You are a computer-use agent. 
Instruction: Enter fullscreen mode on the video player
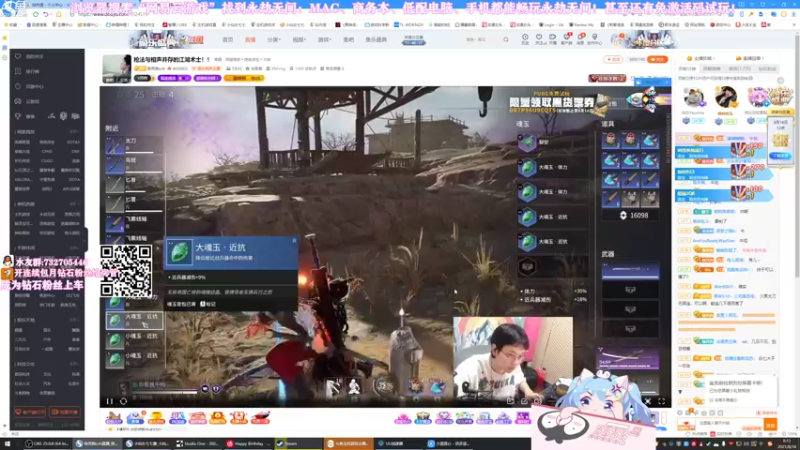tap(661, 402)
